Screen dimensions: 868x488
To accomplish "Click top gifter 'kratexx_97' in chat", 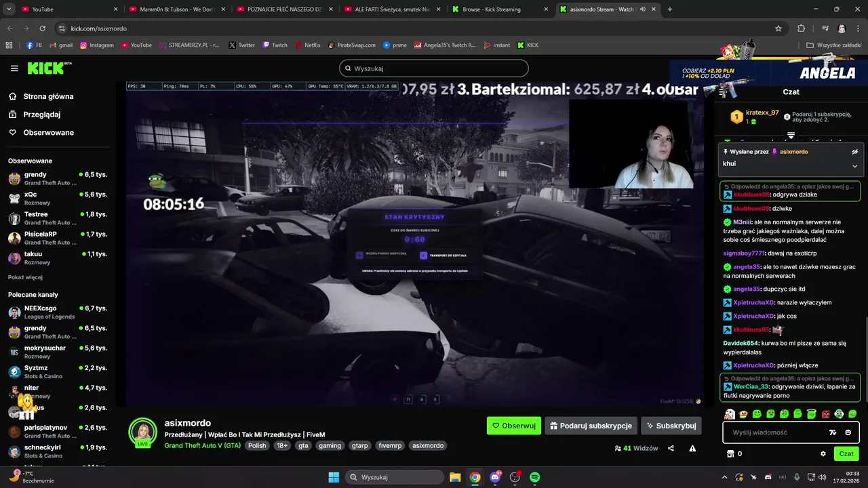I will 762,113.
